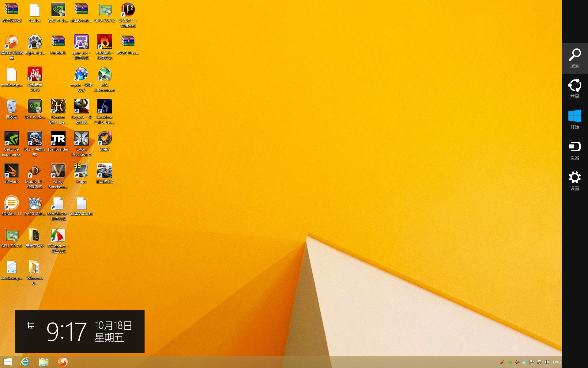Select the cpuz_x64 shortcut icon

pos(81,48)
